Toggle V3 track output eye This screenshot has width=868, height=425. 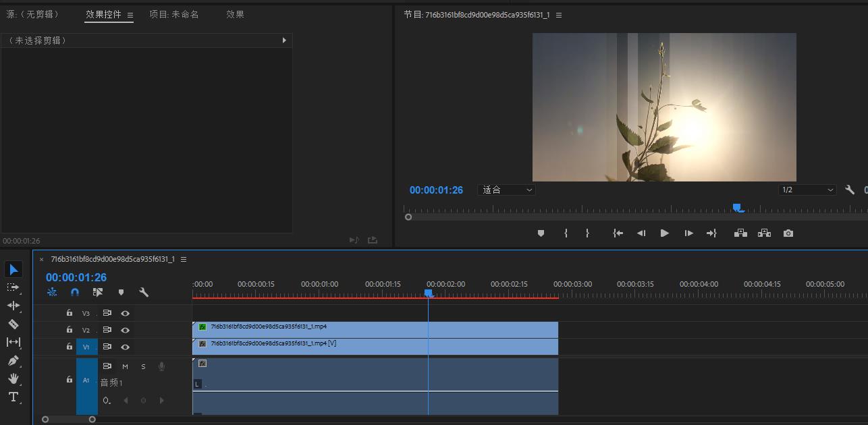click(125, 313)
